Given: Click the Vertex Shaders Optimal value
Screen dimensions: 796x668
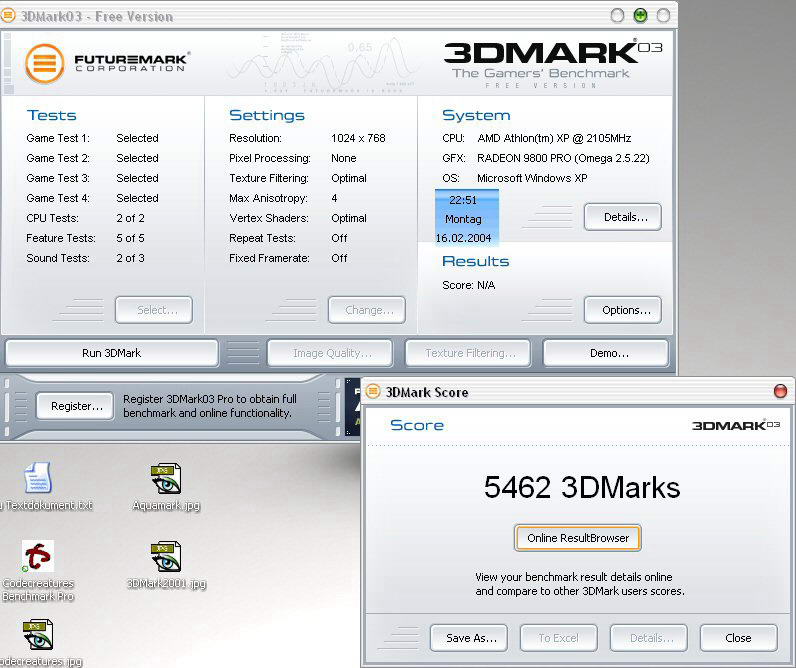Looking at the screenshot, I should 349,218.
